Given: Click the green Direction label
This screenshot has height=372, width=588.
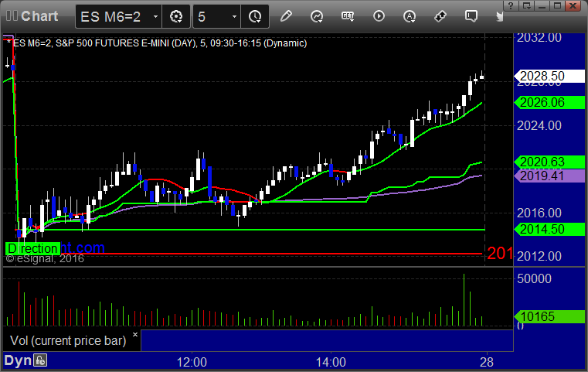Looking at the screenshot, I should click(x=32, y=248).
